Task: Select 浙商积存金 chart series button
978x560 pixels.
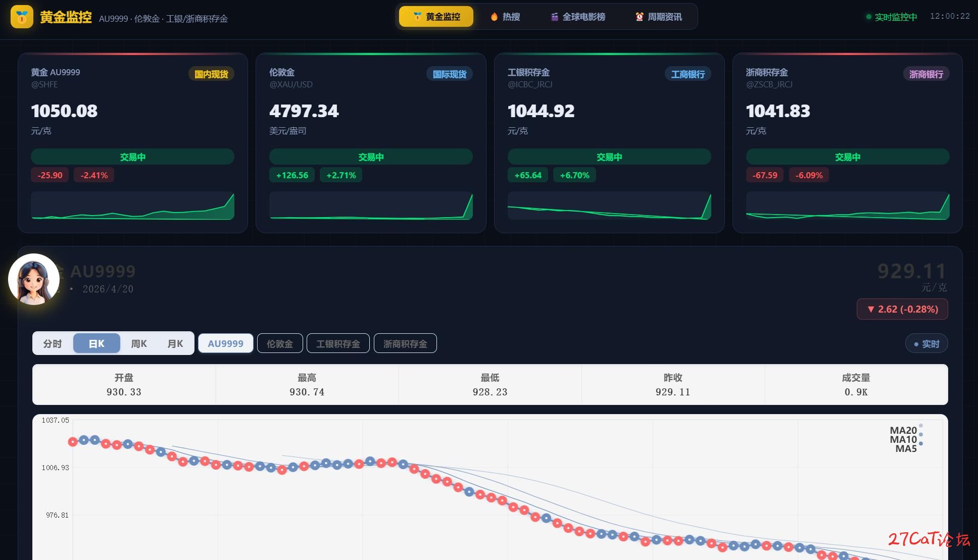Action: 405,344
